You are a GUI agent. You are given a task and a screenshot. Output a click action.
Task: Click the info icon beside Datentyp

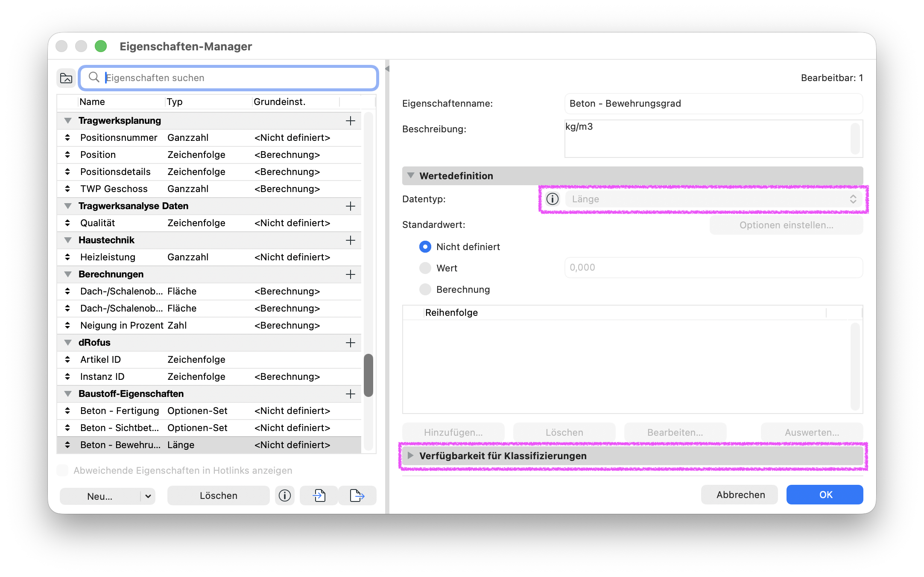[x=553, y=199]
